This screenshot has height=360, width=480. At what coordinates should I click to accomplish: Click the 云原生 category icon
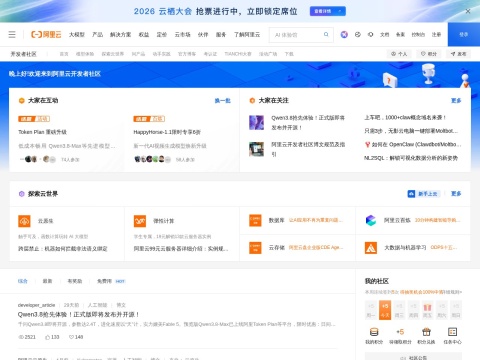click(24, 221)
